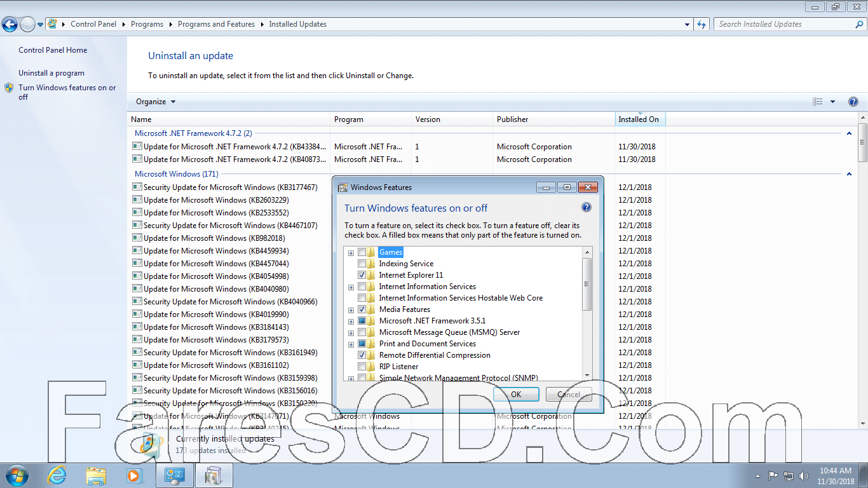Sort by the Publisher column header
Image resolution: width=868 pixels, height=488 pixels.
click(x=554, y=119)
